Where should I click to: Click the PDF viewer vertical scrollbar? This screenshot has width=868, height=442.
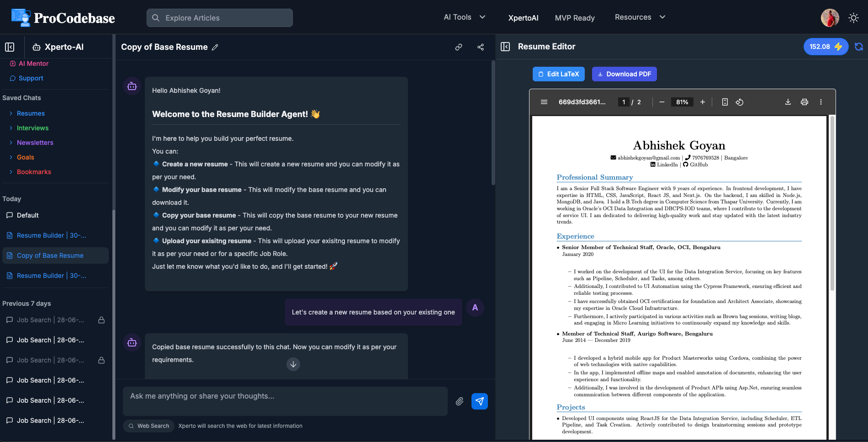point(832,203)
